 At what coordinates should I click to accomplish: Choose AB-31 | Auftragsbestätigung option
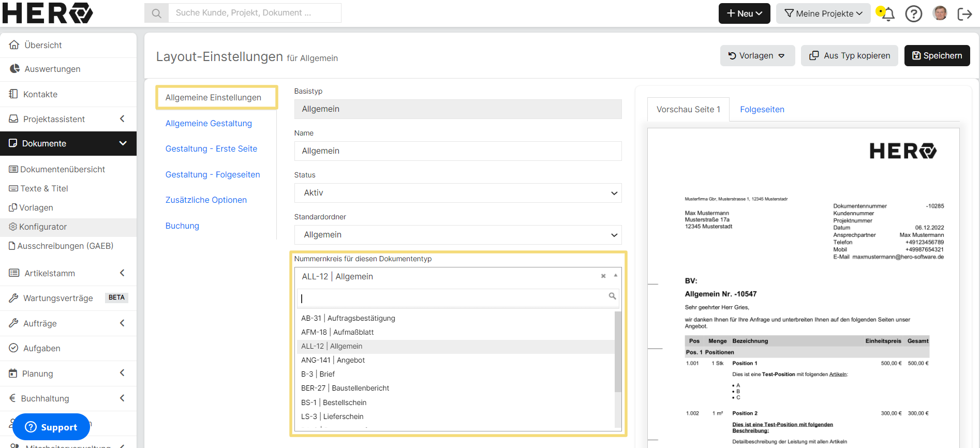(x=454, y=318)
